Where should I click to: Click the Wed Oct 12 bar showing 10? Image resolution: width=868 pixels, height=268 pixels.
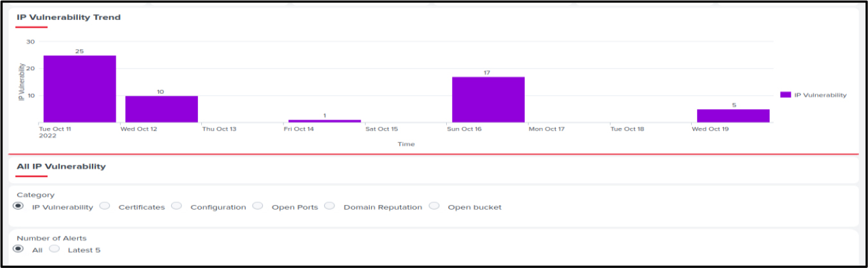tap(161, 109)
